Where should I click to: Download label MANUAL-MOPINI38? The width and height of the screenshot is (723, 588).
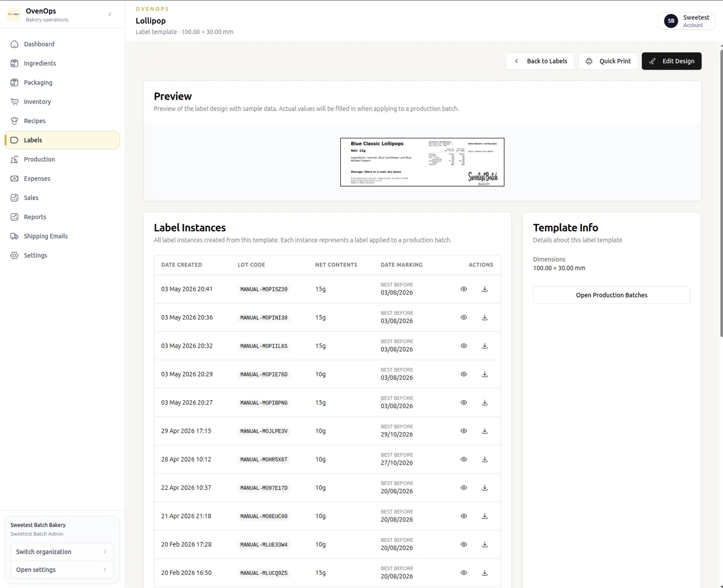point(484,318)
